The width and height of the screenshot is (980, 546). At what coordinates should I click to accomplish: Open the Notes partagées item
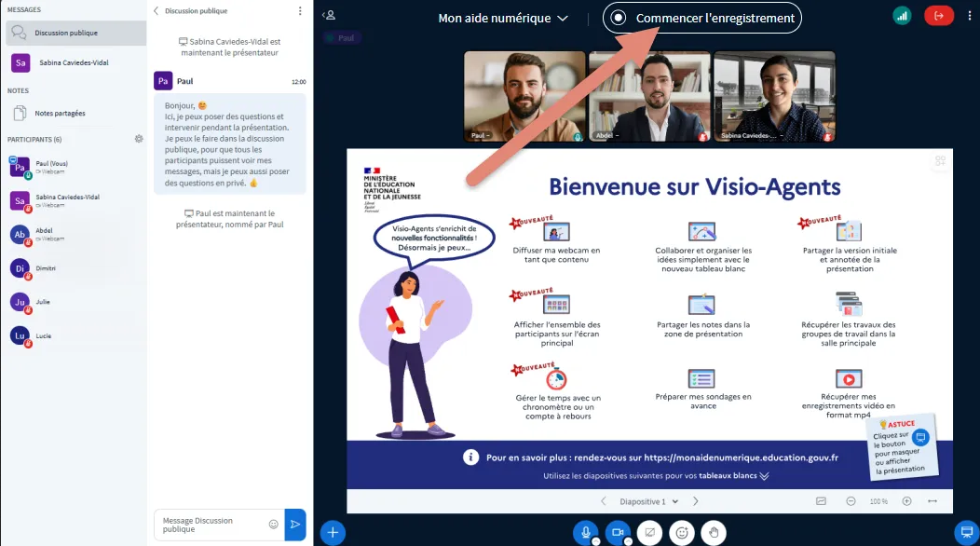point(60,113)
